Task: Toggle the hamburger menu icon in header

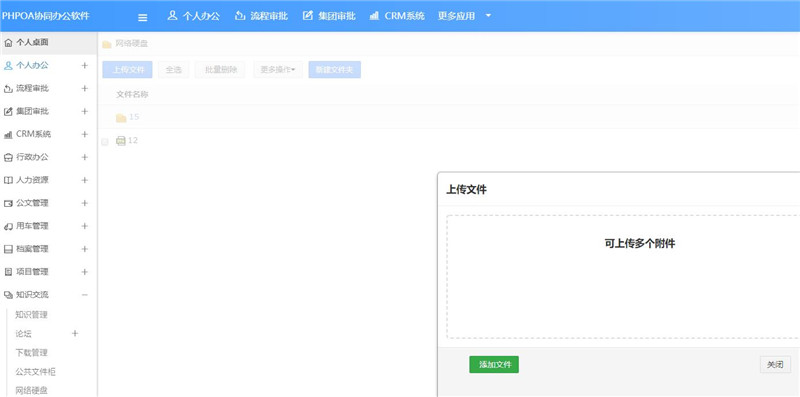Action: pyautogui.click(x=143, y=17)
